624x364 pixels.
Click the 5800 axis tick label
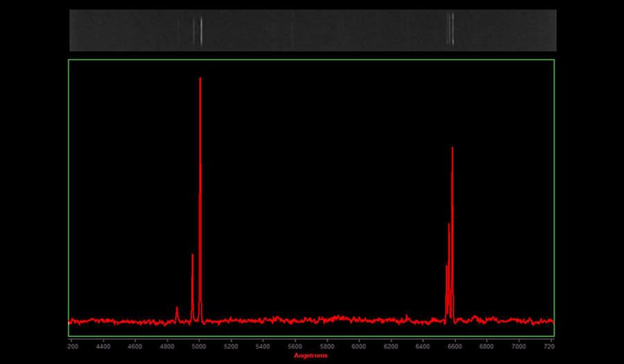pyautogui.click(x=327, y=345)
